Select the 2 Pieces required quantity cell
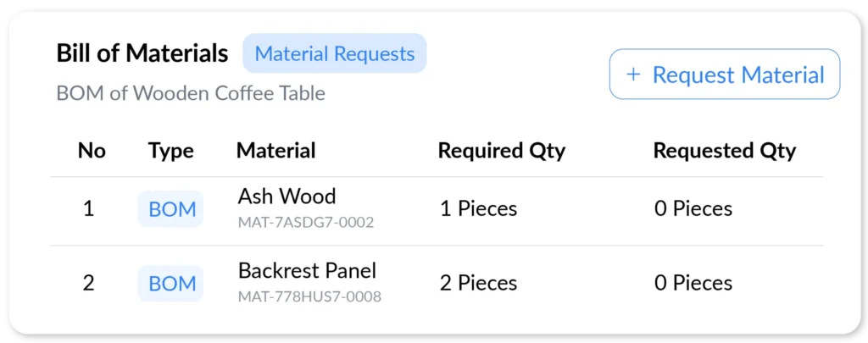Screen dimensions: 868x343 pyautogui.click(x=478, y=284)
